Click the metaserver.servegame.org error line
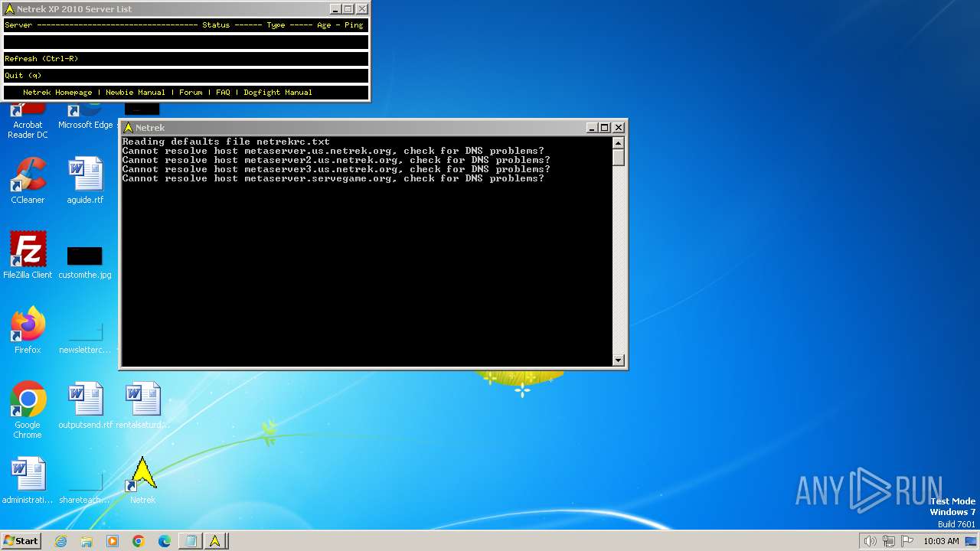 click(x=333, y=178)
